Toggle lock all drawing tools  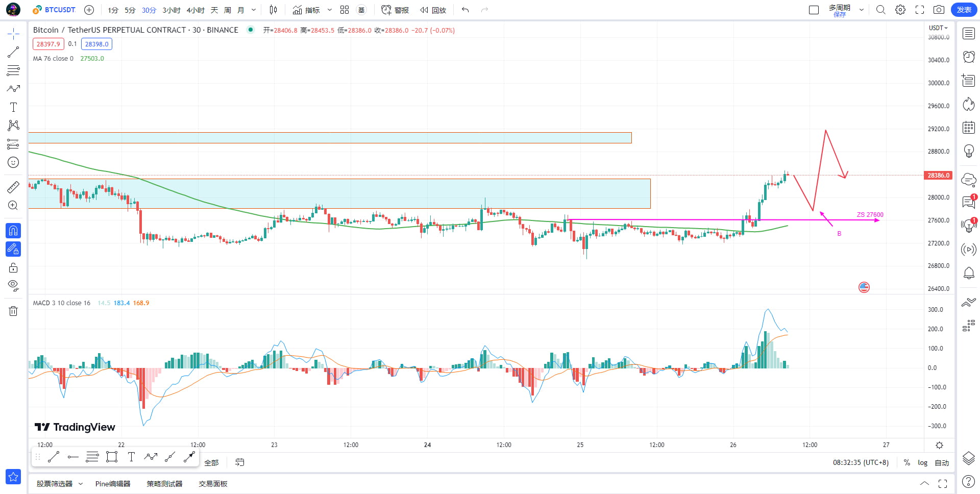click(x=13, y=267)
